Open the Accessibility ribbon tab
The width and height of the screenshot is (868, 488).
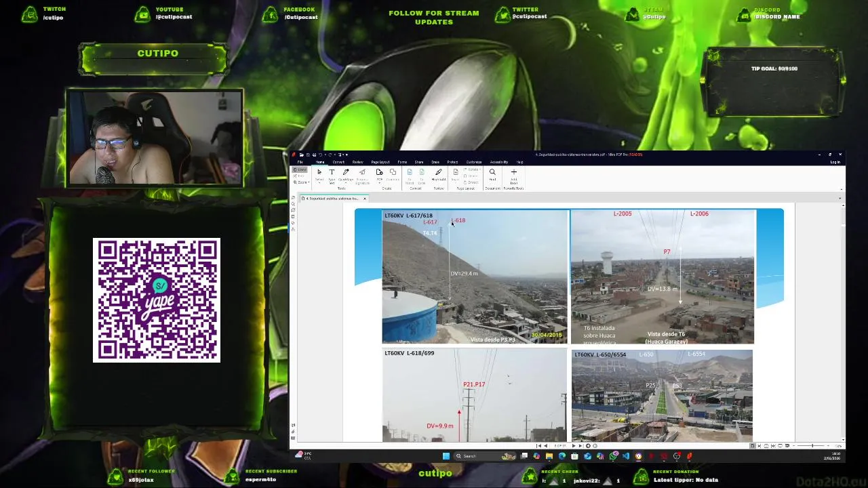coord(498,162)
